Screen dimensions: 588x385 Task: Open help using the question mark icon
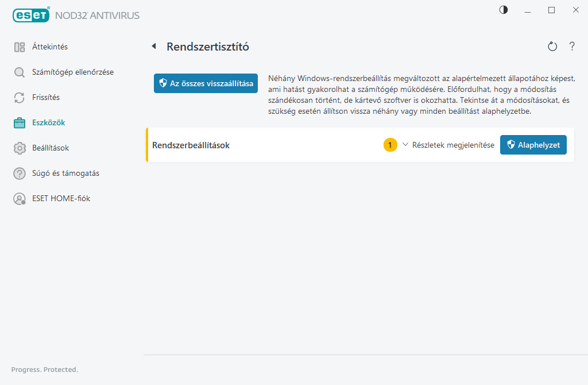(572, 47)
